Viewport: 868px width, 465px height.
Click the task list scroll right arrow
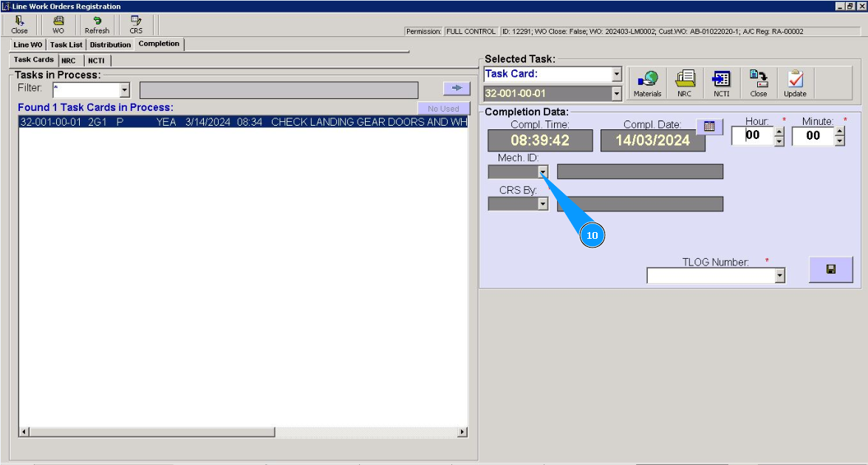[x=462, y=432]
